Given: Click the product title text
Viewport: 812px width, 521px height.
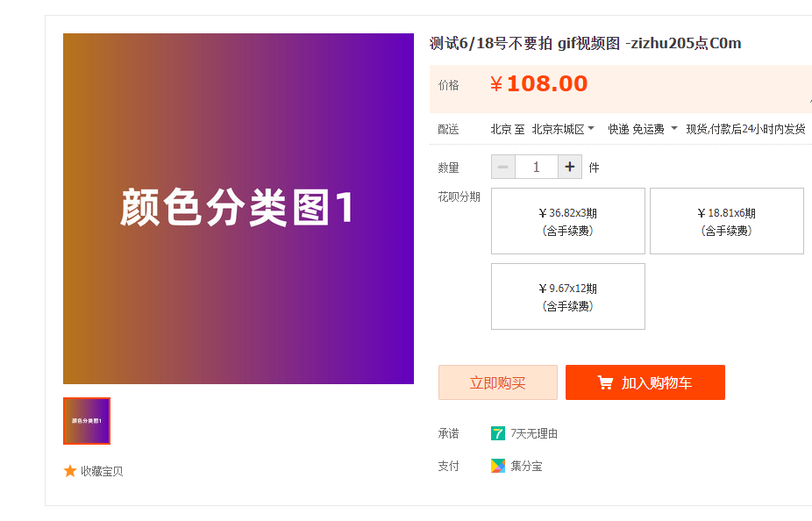Looking at the screenshot, I should pos(585,44).
